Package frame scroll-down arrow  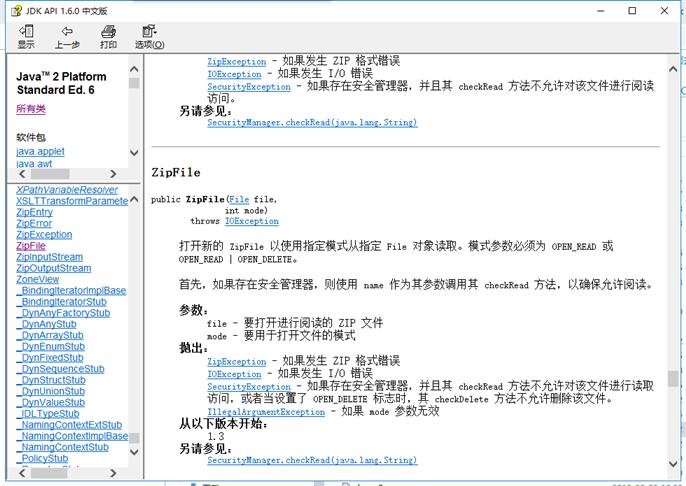pyautogui.click(x=134, y=153)
